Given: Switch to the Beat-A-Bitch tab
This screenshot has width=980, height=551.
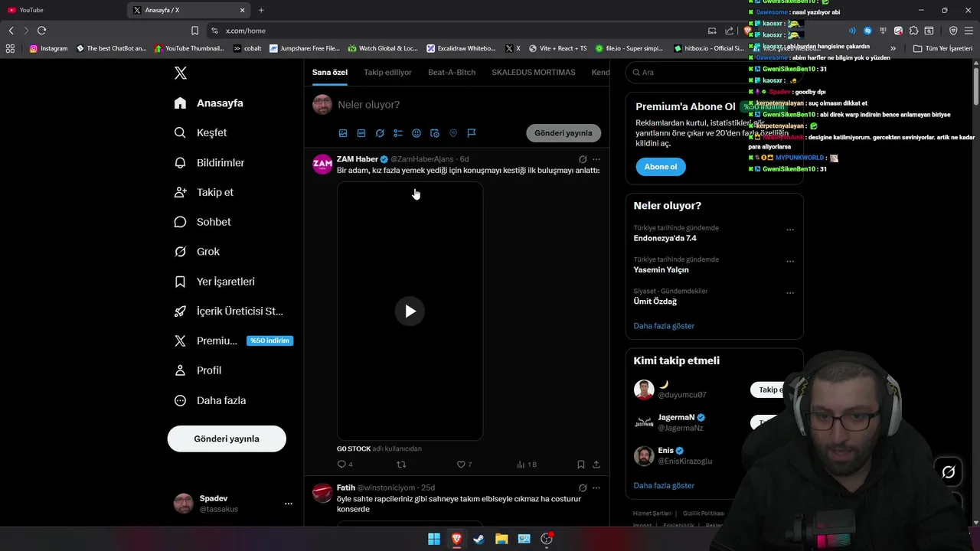Looking at the screenshot, I should coord(452,72).
